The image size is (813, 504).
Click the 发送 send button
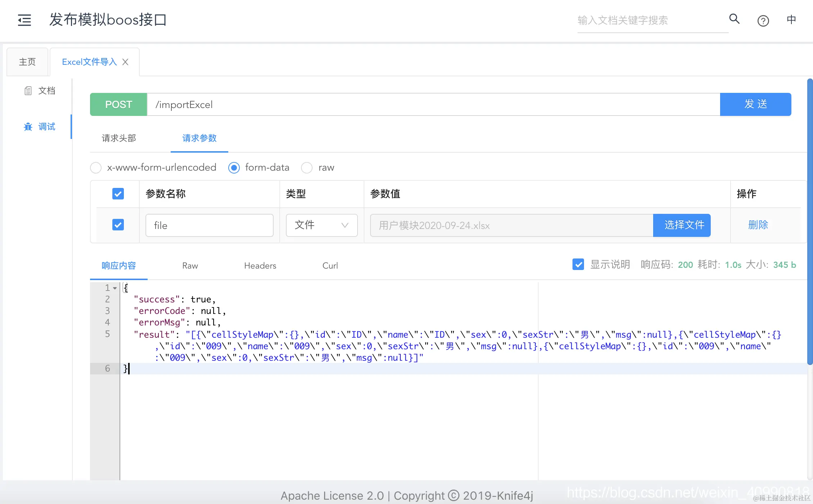[755, 104]
